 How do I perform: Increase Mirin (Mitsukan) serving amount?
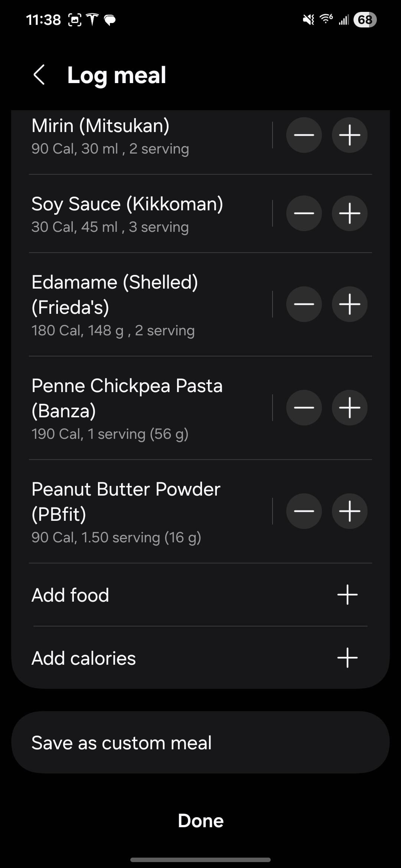[349, 135]
